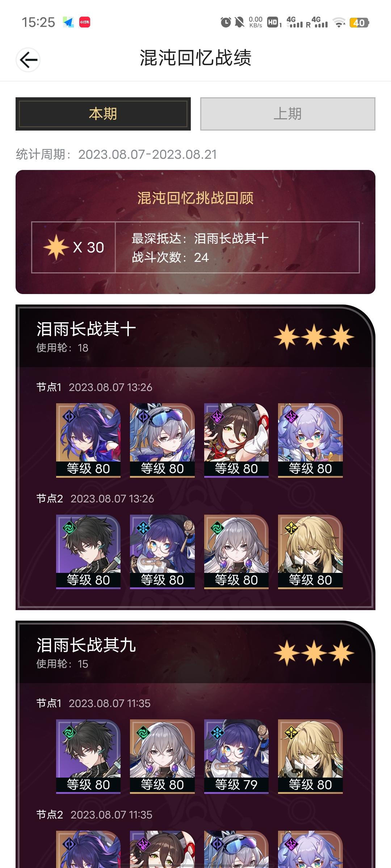This screenshot has width=391, height=868.
Task: Switch to the 本期 tab
Action: 103,114
